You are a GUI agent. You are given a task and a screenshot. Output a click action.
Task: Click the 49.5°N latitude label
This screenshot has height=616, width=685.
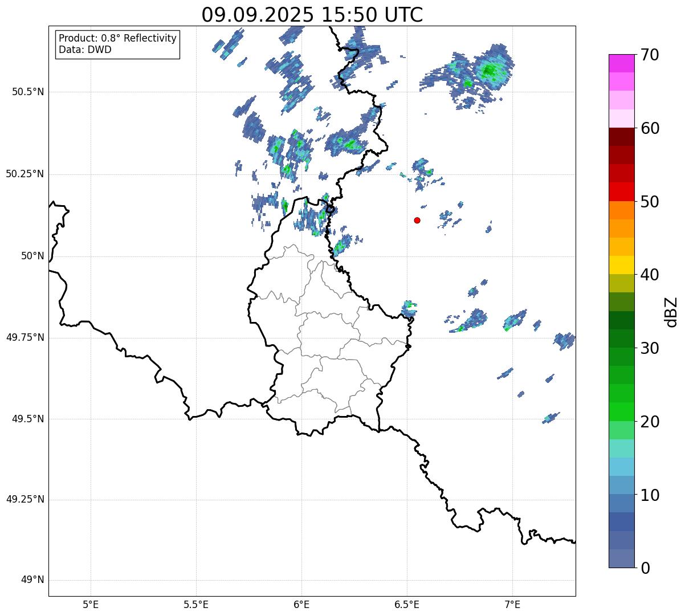(28, 419)
